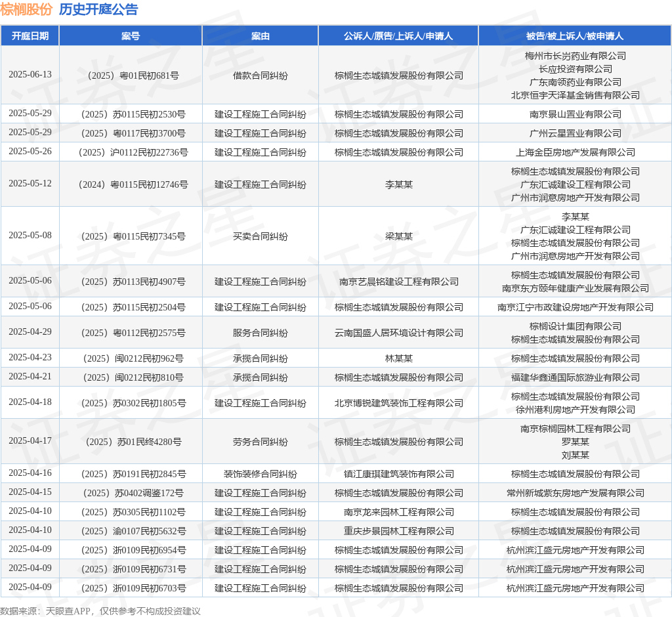Screen dimensions: 672x617
Task: Click the 装饰装修合同纠纷 cell
Action: coord(260,474)
